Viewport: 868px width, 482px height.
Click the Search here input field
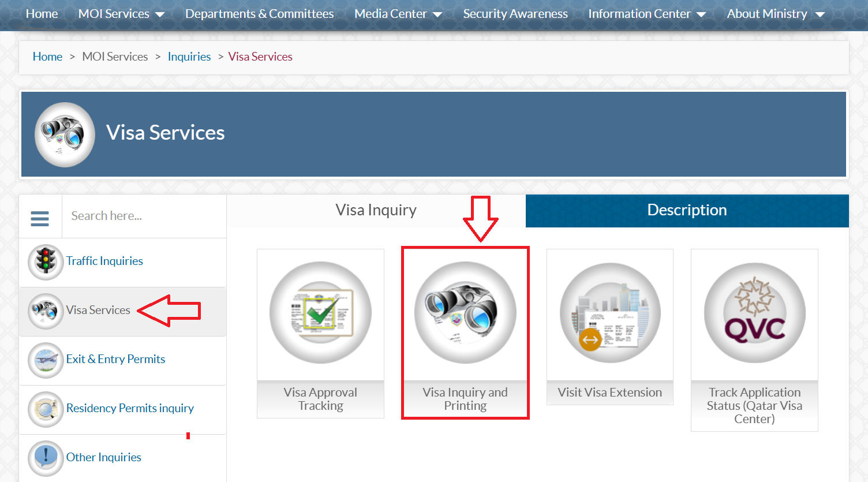coord(143,216)
